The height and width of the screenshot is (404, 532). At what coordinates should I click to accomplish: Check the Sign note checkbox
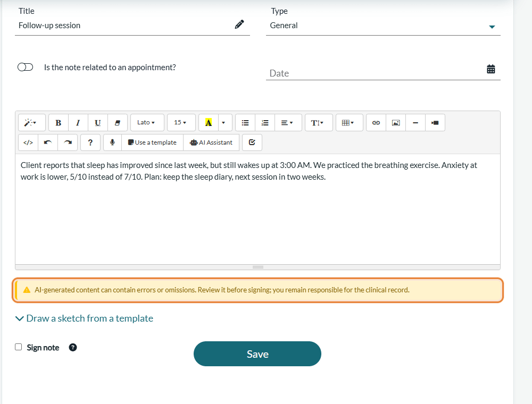click(19, 347)
